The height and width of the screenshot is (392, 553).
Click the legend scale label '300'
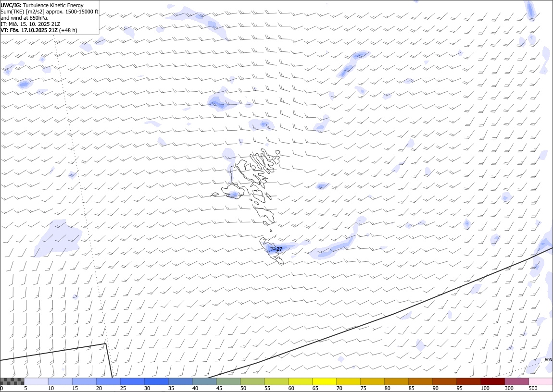click(509, 388)
